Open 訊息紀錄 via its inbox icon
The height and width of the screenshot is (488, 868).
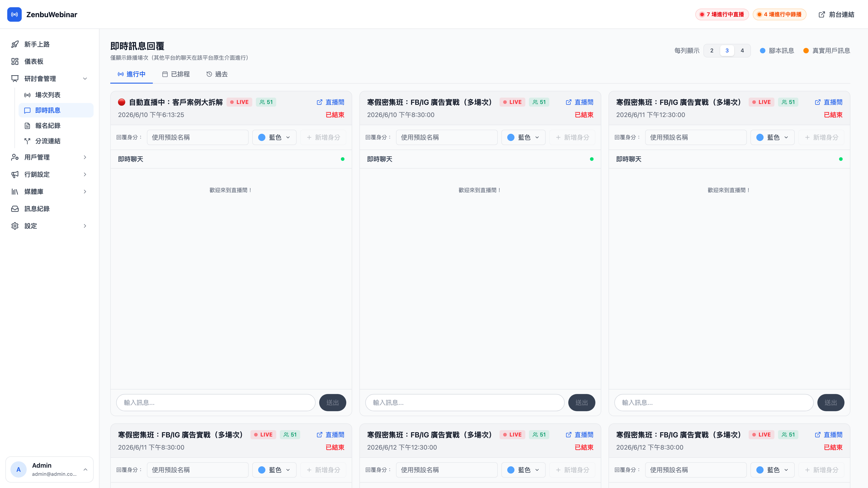(15, 209)
